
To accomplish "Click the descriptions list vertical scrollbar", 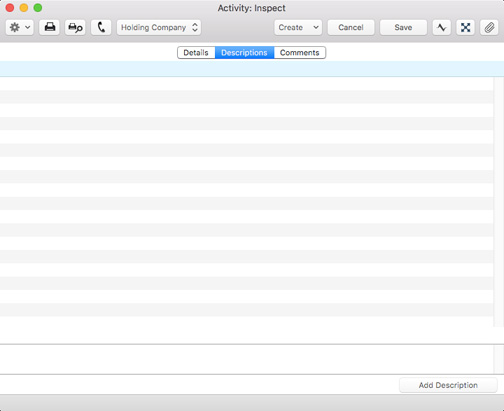I will [498, 202].
